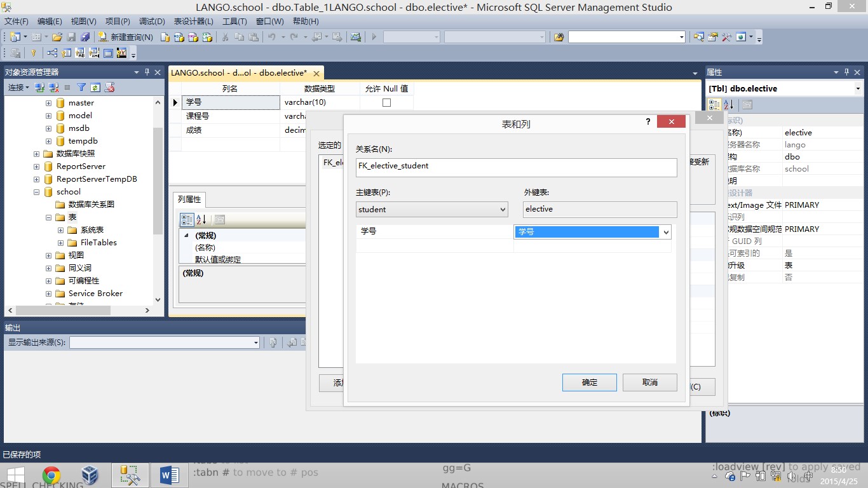This screenshot has width=868, height=488.
Task: Click the Filter funnel icon in Object Explorer
Action: point(81,87)
